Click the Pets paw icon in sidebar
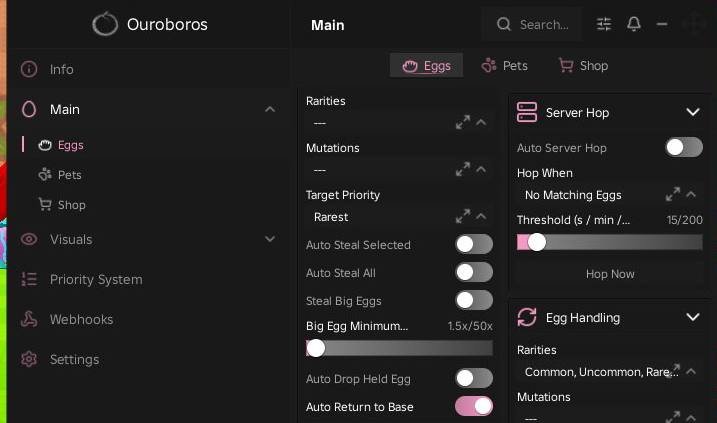717x423 pixels. [45, 175]
